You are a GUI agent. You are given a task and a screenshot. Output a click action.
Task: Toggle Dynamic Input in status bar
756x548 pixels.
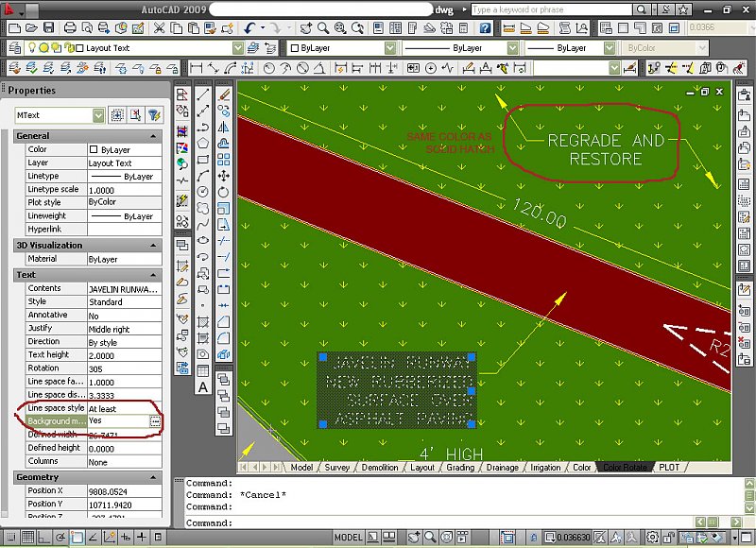pyautogui.click(x=126, y=537)
